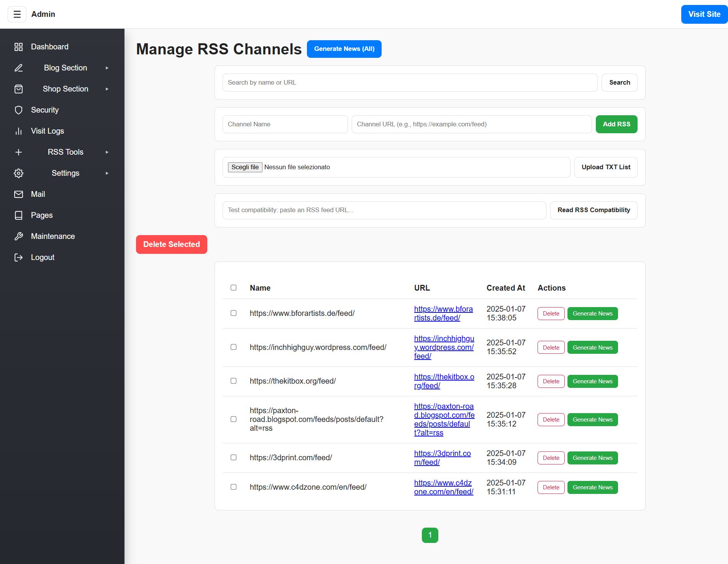Focus the Search by name or URL field
The width and height of the screenshot is (728, 564).
[410, 82]
